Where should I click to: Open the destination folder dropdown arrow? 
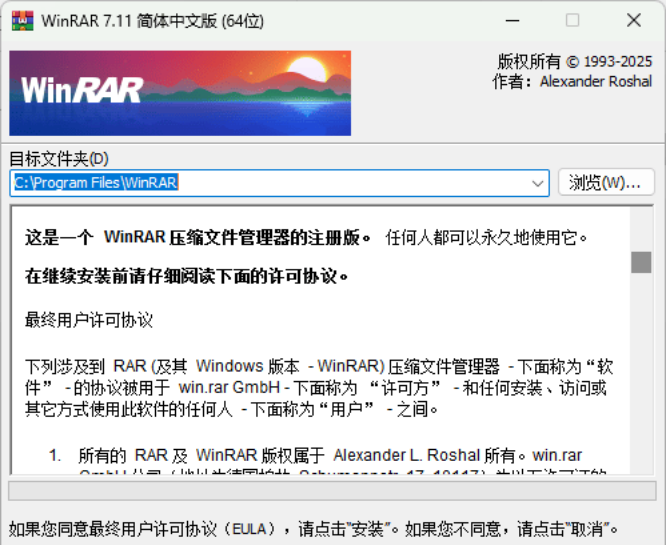click(x=537, y=183)
